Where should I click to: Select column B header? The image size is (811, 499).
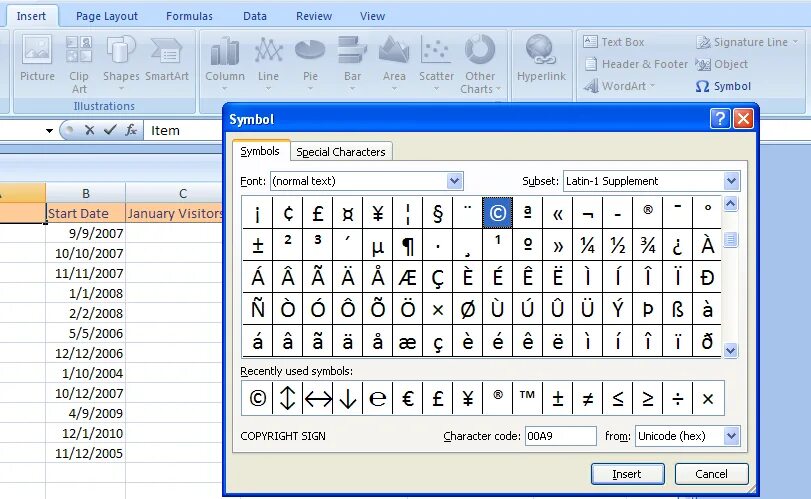86,193
